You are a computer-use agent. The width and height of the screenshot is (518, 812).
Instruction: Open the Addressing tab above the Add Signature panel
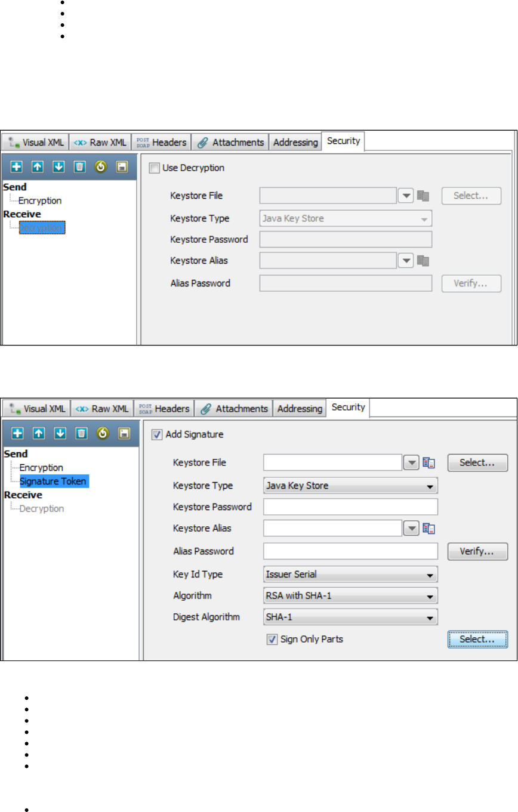pos(300,409)
